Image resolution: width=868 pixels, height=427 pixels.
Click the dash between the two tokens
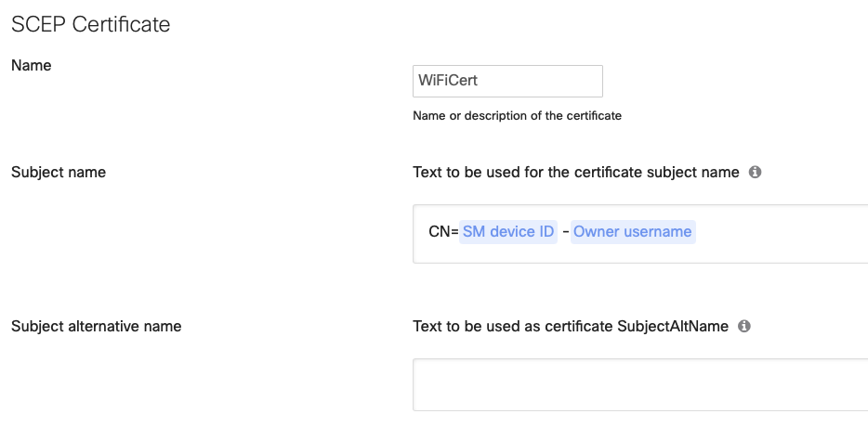[565, 232]
